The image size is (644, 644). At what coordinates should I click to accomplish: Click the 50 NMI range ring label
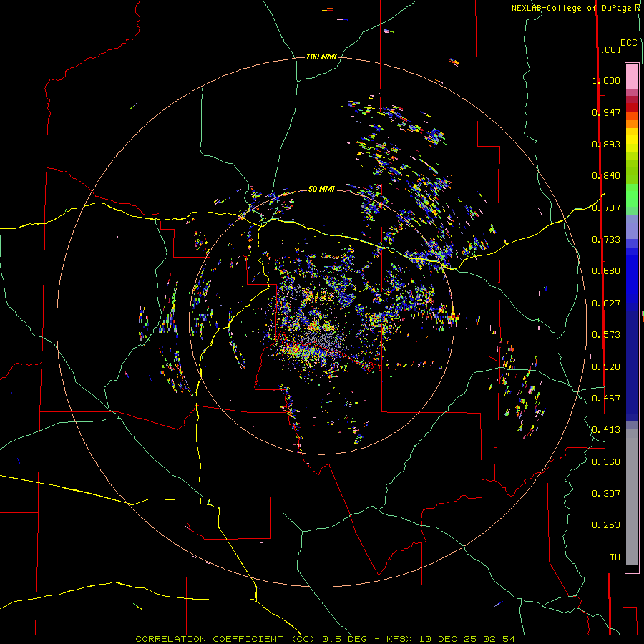(x=321, y=189)
